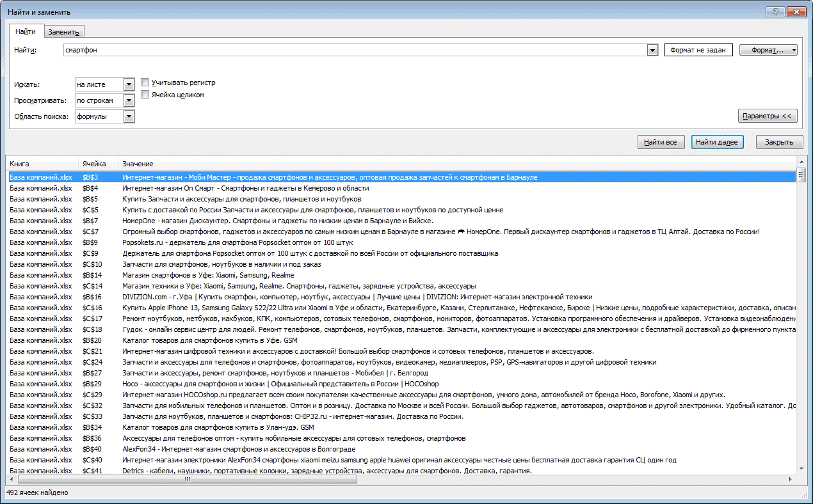Select result row for cell $C$24
Image resolution: width=813 pixels, height=504 pixels.
click(401, 362)
